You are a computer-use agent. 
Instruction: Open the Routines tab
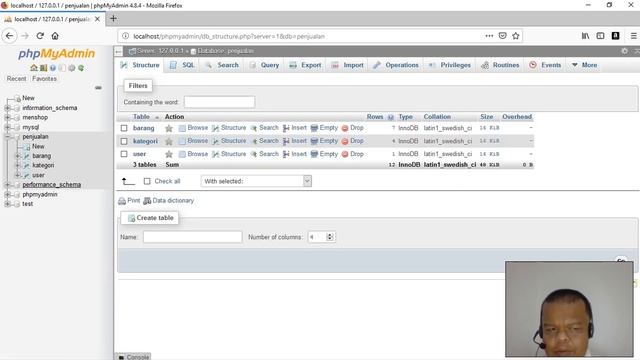click(500, 65)
